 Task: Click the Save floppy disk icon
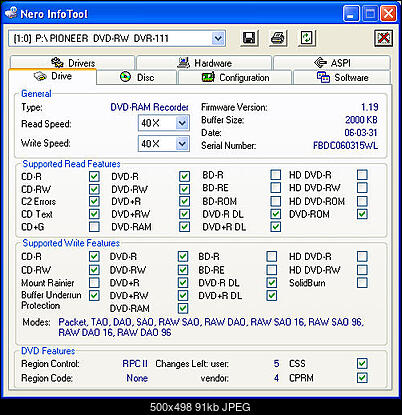pyautogui.click(x=249, y=38)
